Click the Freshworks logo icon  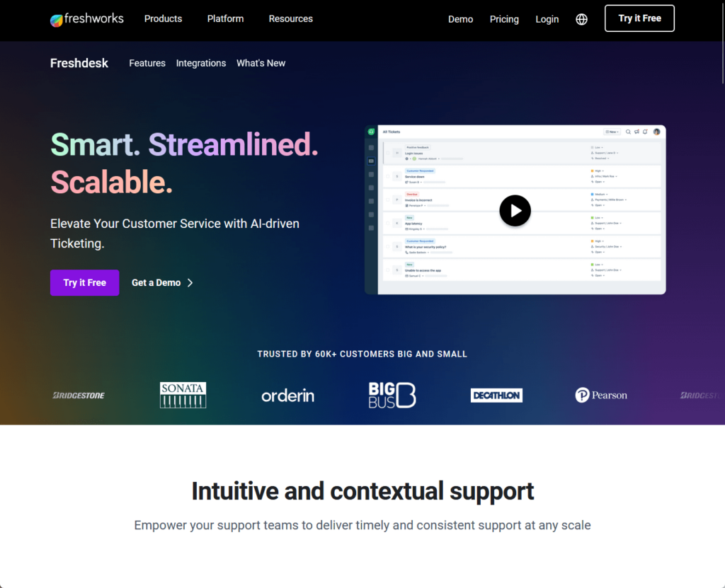57,21
